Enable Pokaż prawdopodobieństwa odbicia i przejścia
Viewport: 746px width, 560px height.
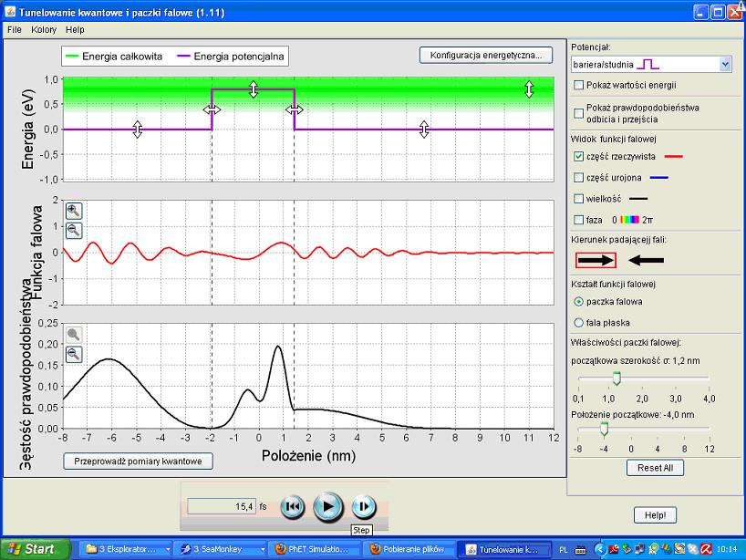pyautogui.click(x=578, y=113)
